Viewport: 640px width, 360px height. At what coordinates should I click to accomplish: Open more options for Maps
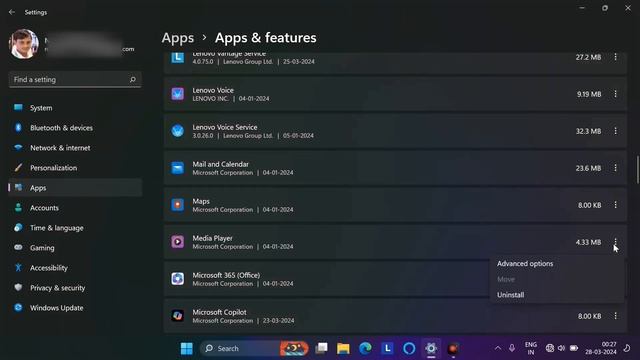(x=616, y=205)
